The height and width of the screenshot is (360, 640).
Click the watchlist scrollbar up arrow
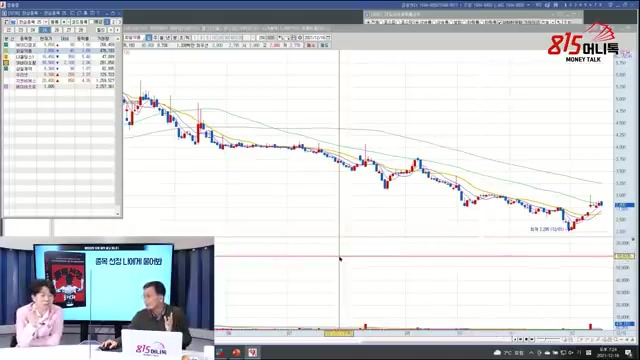point(118,39)
